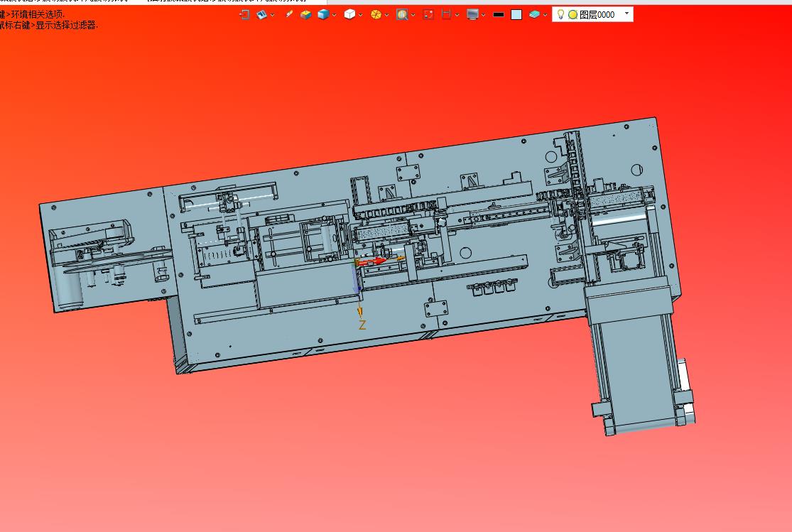The image size is (792, 532).
Task: Choose the white cube view icon
Action: [x=349, y=15]
